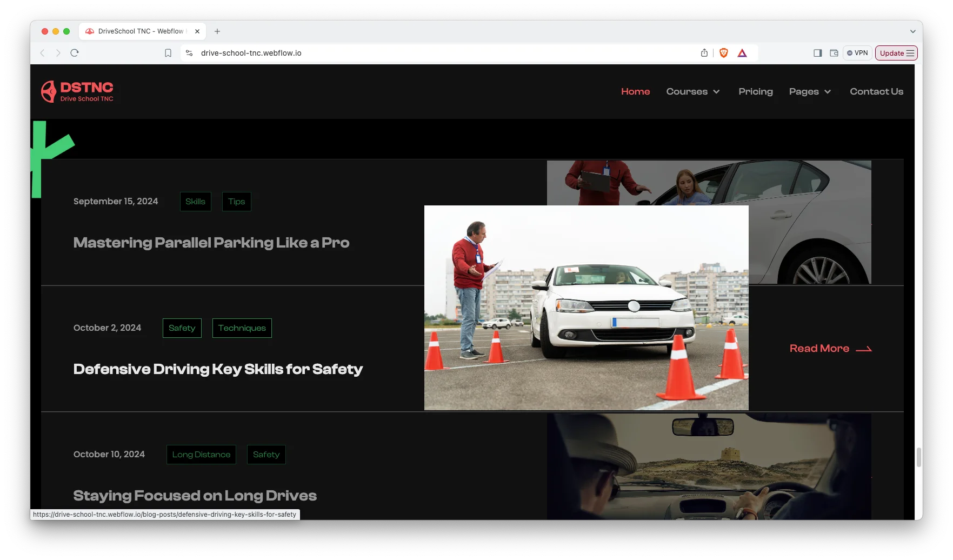953x560 pixels.
Task: Select the DriveSchool TNC browser tab
Action: (x=141, y=31)
